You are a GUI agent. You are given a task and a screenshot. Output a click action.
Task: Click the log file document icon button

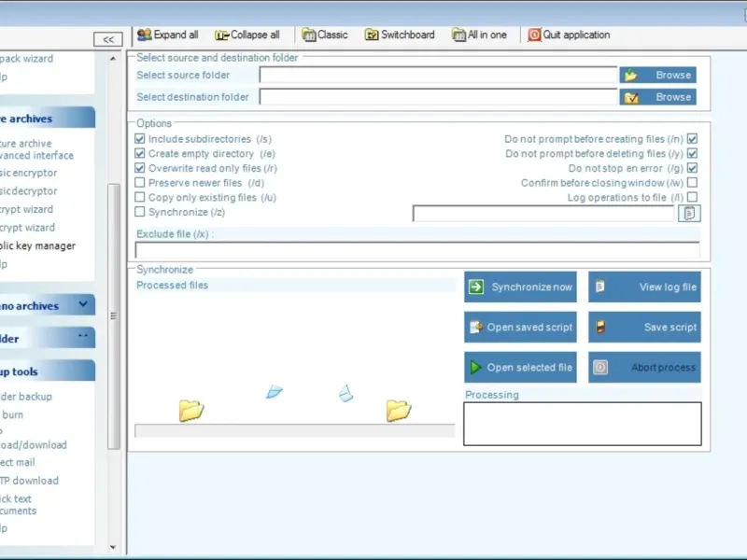point(689,214)
